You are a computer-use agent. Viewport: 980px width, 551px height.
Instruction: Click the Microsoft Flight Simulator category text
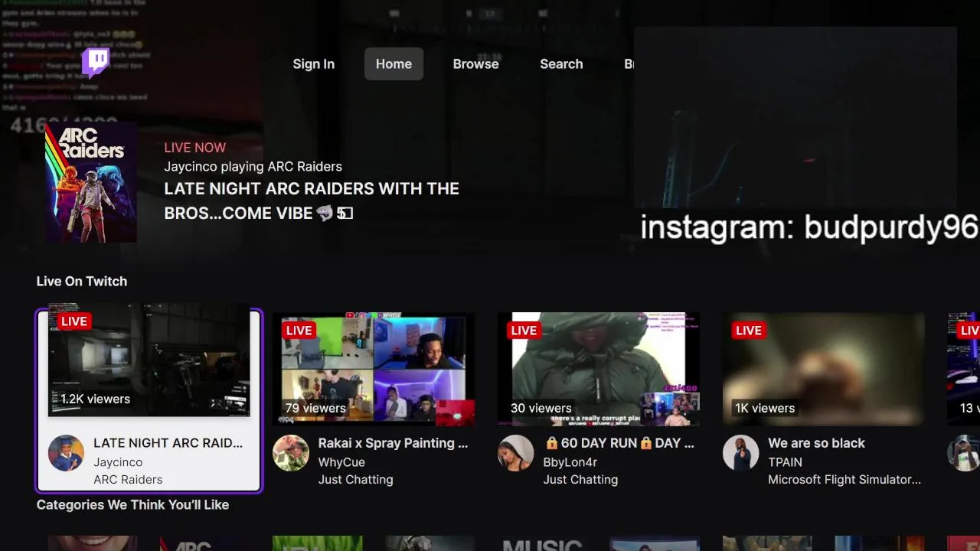[844, 480]
